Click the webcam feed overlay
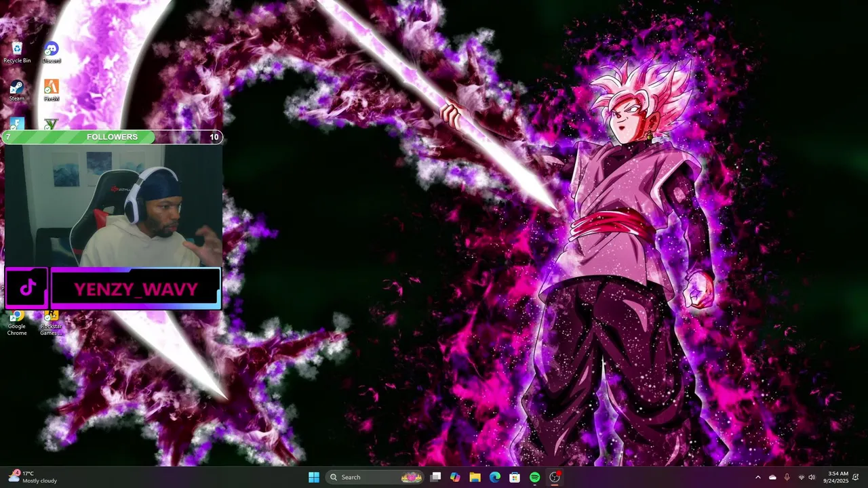 [x=113, y=205]
